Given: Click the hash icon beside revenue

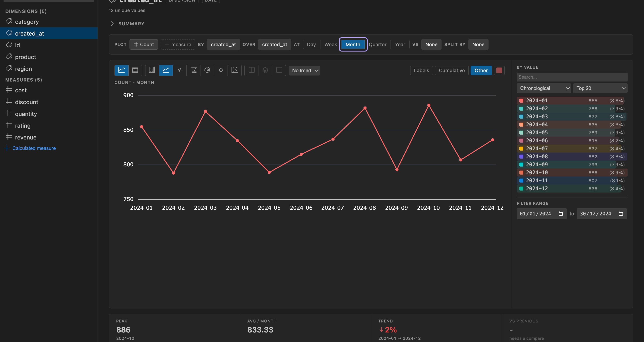Looking at the screenshot, I should [x=9, y=137].
